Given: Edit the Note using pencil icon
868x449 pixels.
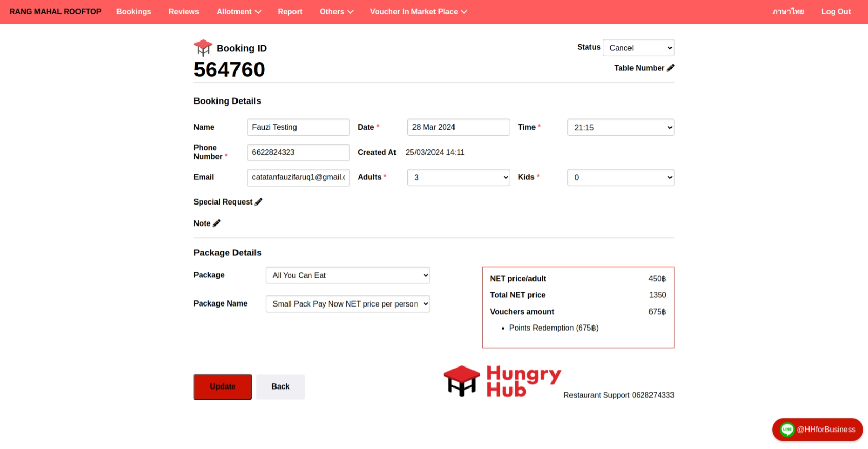Looking at the screenshot, I should [x=216, y=223].
